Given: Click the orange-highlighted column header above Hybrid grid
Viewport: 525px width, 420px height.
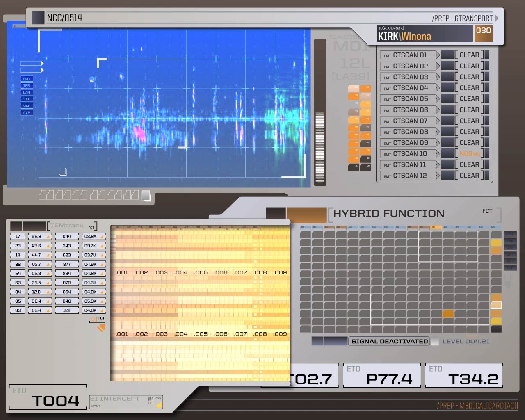Looking at the screenshot, I should point(436,227).
